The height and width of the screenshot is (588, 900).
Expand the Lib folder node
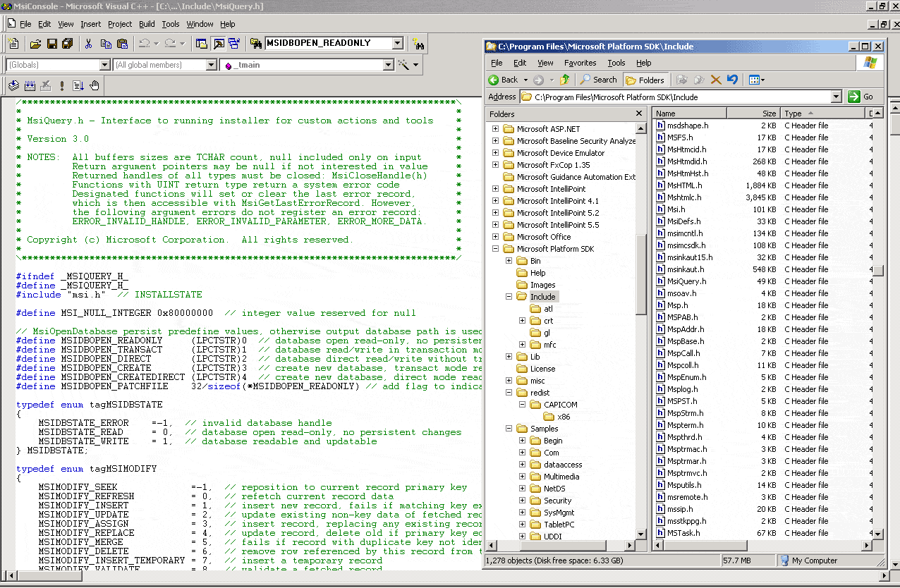(509, 357)
